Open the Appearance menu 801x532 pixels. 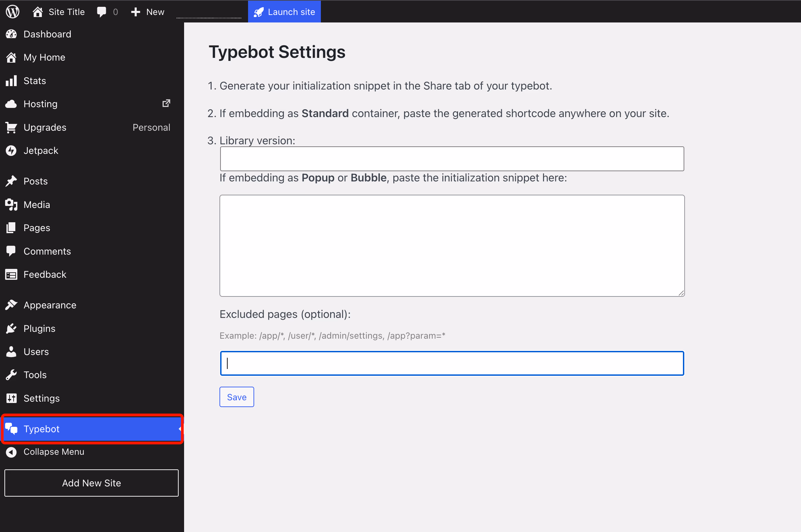[x=50, y=305]
